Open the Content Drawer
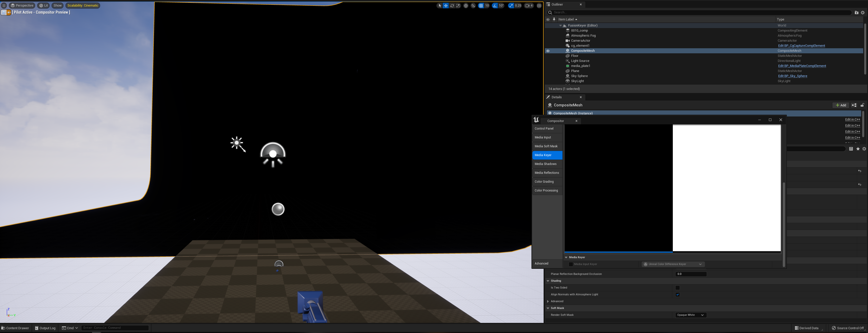 [15, 328]
